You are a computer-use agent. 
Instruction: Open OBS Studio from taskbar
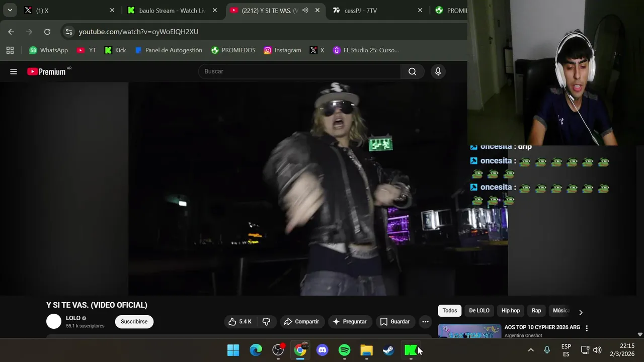coord(278,350)
